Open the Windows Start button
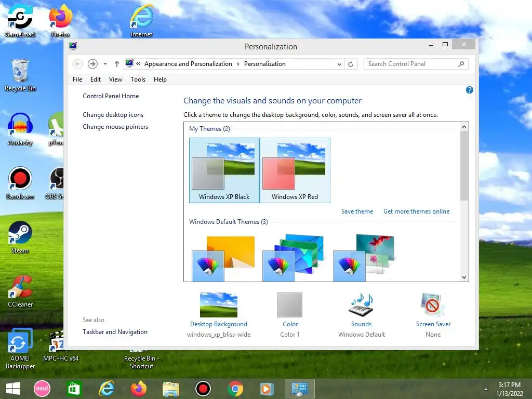Screen dimensions: 532x399 (x=13, y=389)
